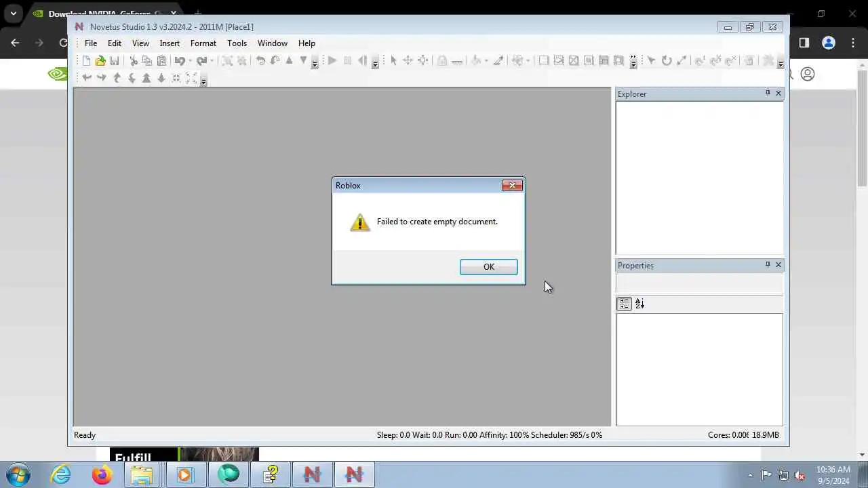868x488 pixels.
Task: Open the Insert menu
Action: coord(170,43)
